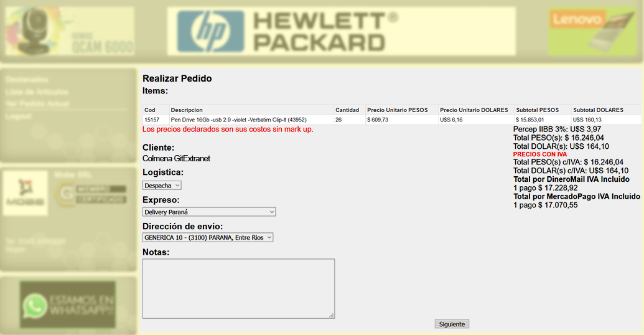Viewport: 644px width, 335px height.
Task: Click the HP logo in banner
Action: pos(210,32)
